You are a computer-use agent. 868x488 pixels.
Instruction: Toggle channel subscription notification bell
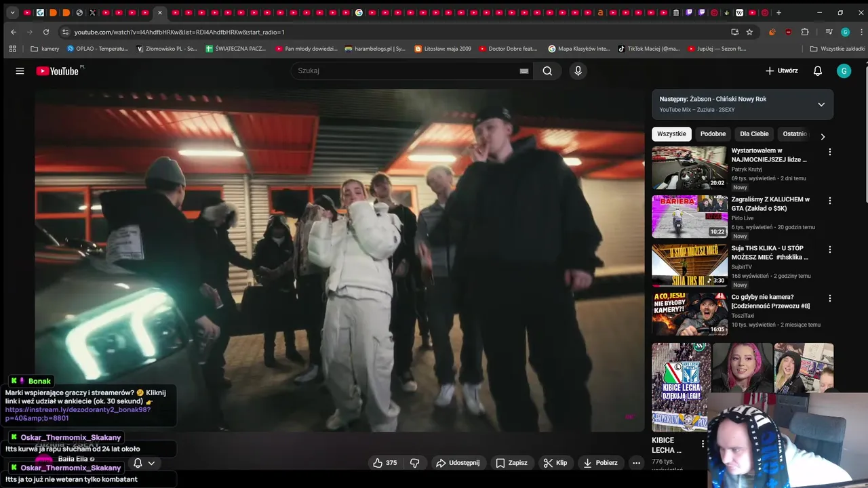point(138,463)
